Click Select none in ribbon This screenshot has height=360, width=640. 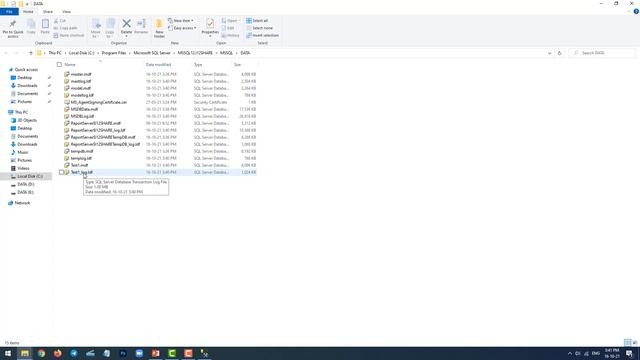point(259,28)
